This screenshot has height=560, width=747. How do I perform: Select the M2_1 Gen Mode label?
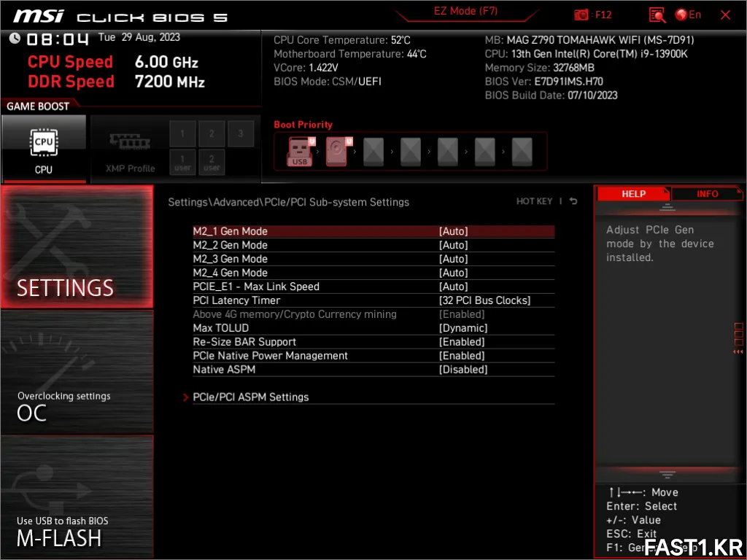click(230, 231)
